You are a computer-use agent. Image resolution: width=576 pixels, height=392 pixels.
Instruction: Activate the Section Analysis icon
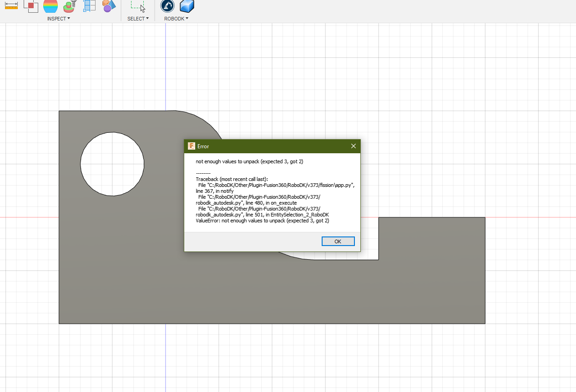pyautogui.click(x=89, y=6)
